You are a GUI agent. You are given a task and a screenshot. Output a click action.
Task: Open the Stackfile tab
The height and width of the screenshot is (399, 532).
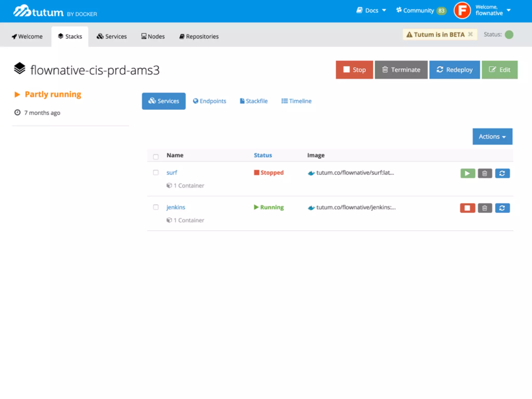pyautogui.click(x=254, y=101)
